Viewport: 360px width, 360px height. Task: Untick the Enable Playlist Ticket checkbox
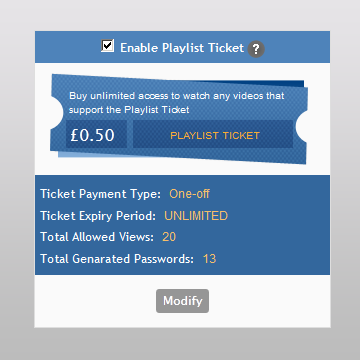coord(108,46)
